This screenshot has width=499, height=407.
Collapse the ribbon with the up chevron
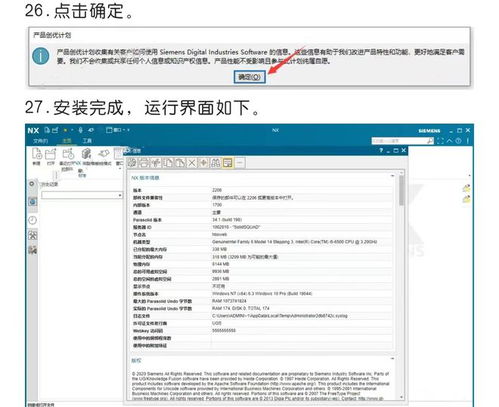point(450,141)
